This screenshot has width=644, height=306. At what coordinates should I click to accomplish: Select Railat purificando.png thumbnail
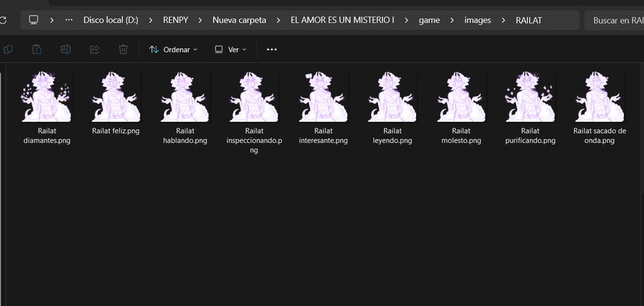pos(530,97)
